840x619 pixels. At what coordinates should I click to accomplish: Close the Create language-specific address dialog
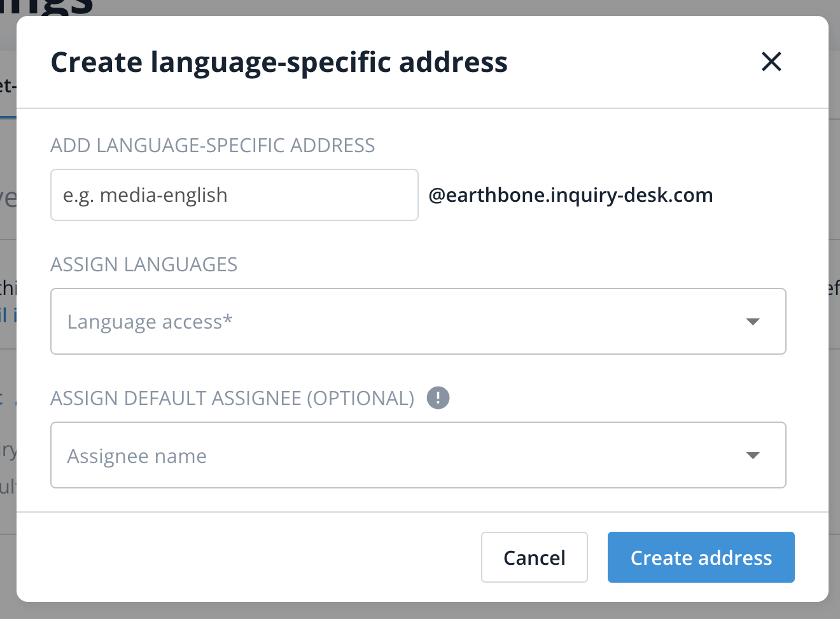tap(771, 62)
